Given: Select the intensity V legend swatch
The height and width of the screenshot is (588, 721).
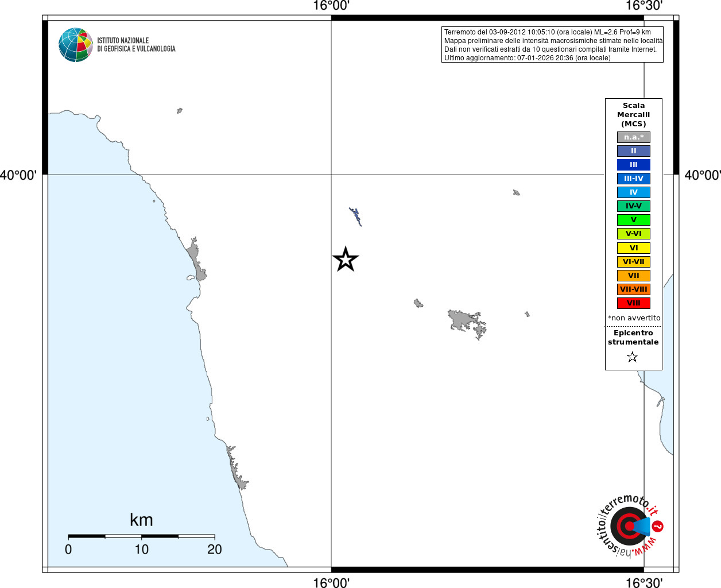Looking at the screenshot, I should point(634,220).
